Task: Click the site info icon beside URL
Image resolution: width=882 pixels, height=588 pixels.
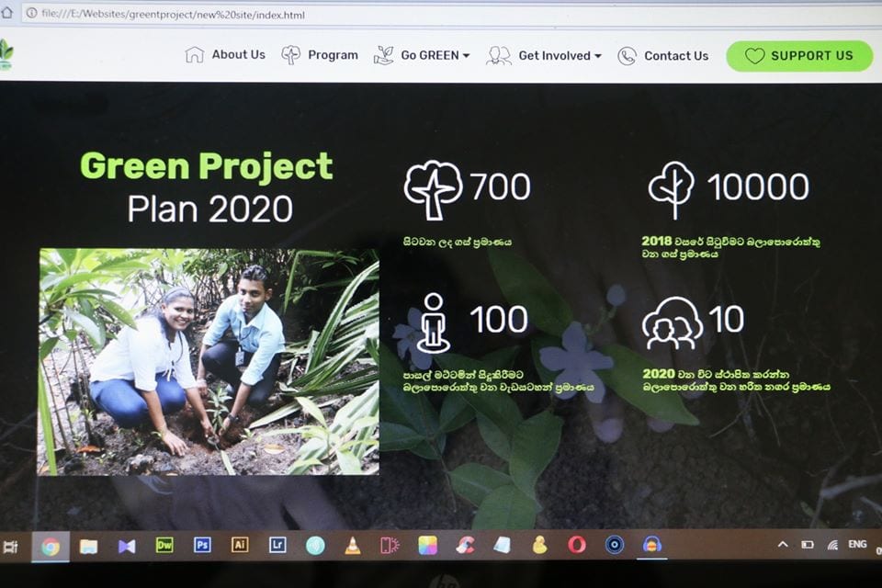Action: click(31, 15)
